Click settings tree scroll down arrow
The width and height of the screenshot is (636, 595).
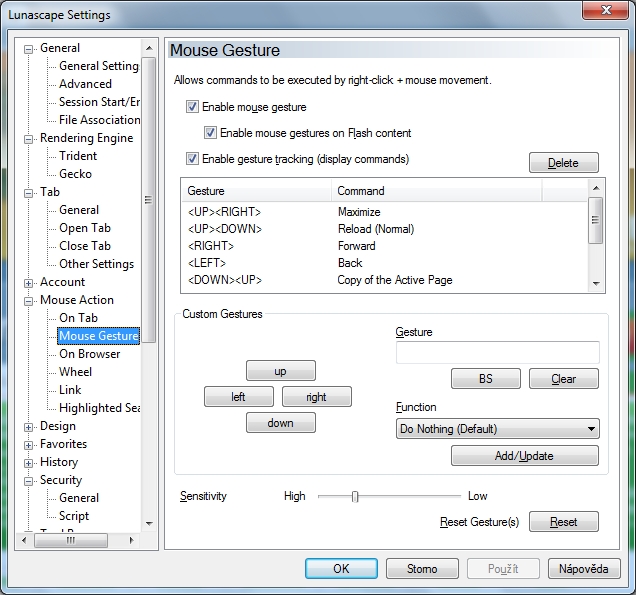[x=149, y=524]
